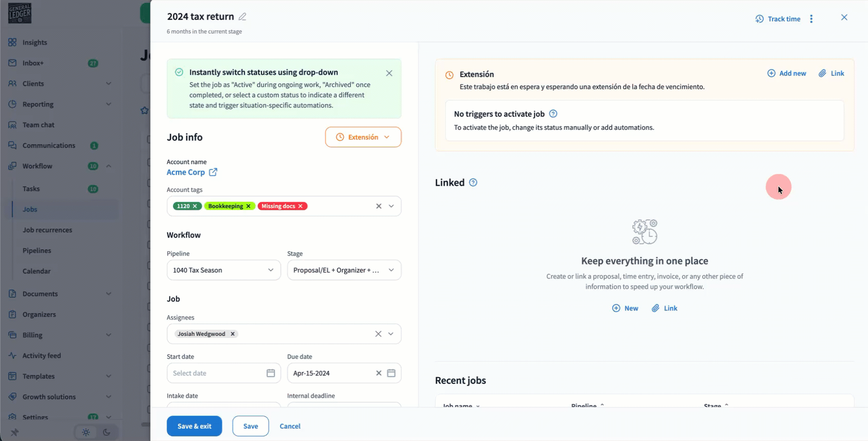Click the pin sidebar icon
The image size is (868, 441).
point(14,432)
